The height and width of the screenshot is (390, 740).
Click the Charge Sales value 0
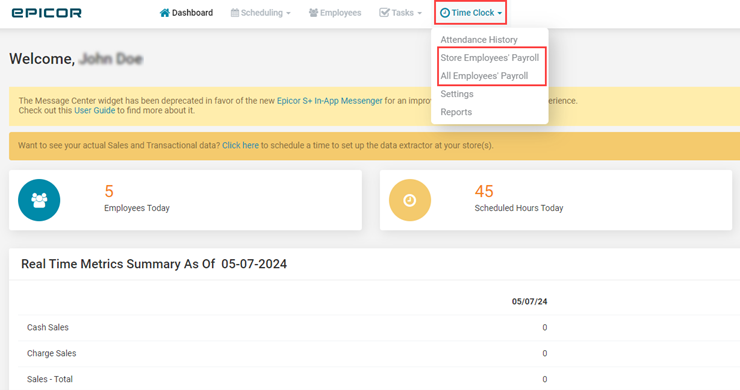545,353
